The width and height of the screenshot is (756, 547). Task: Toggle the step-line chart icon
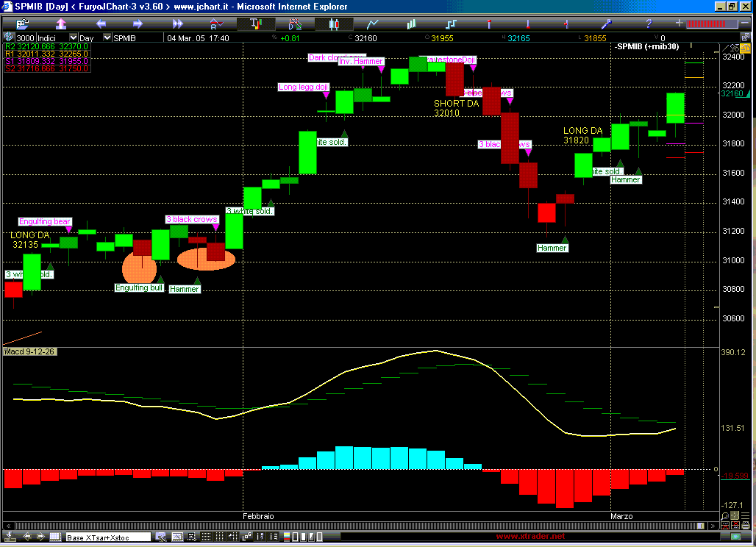[452, 24]
